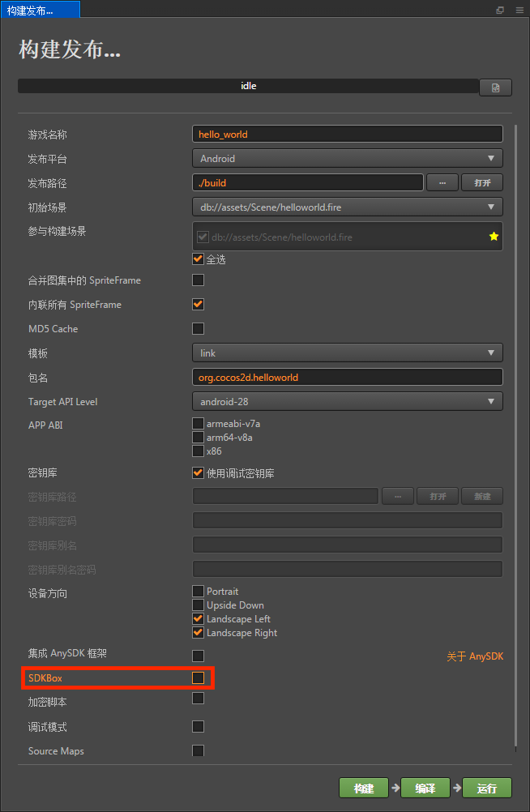
Task: Click the 构建 build button
Action: point(364,788)
